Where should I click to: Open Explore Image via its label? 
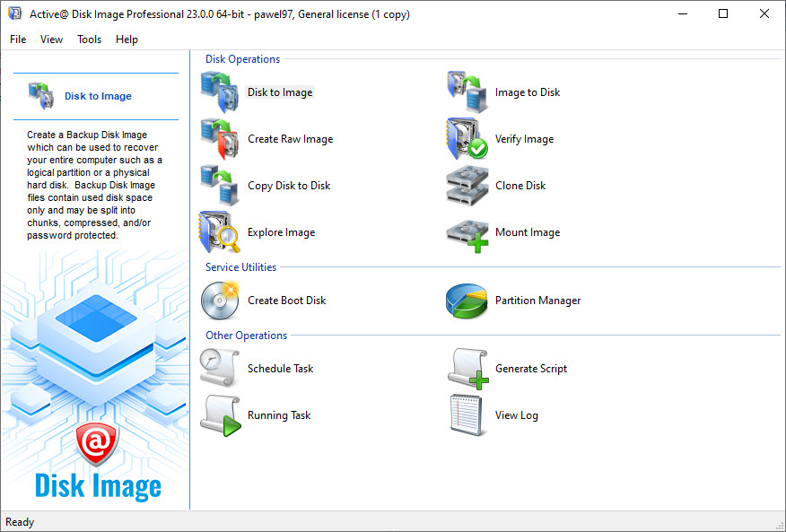tap(281, 232)
